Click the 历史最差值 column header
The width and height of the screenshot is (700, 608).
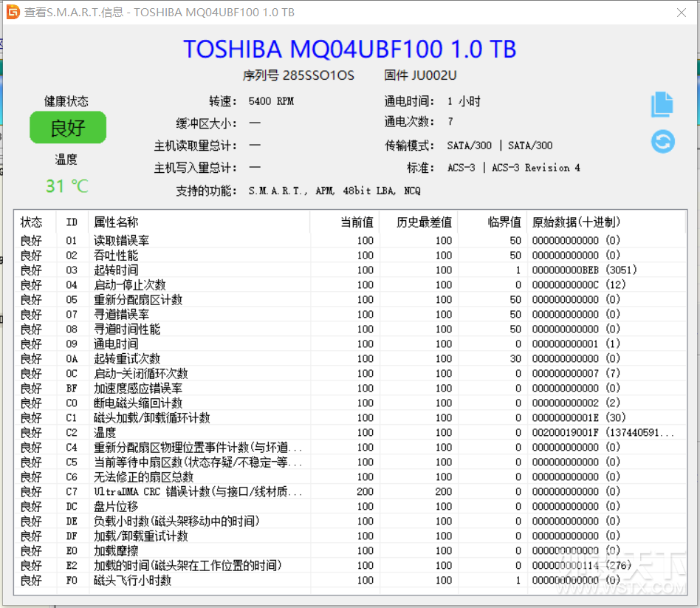pos(419,222)
